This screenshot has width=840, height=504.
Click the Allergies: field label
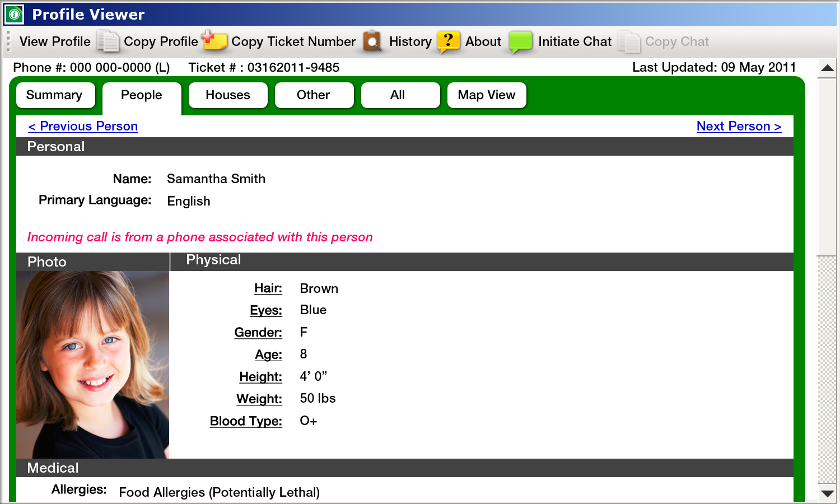point(79,490)
